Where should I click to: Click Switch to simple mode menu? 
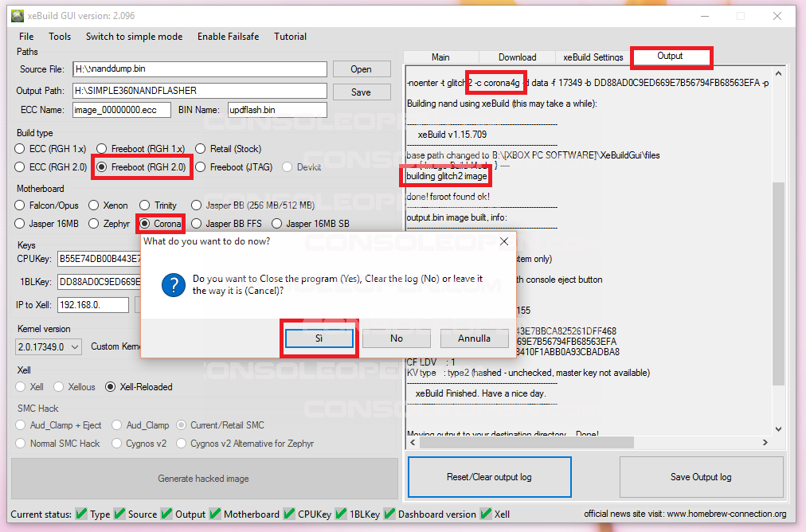tap(134, 37)
